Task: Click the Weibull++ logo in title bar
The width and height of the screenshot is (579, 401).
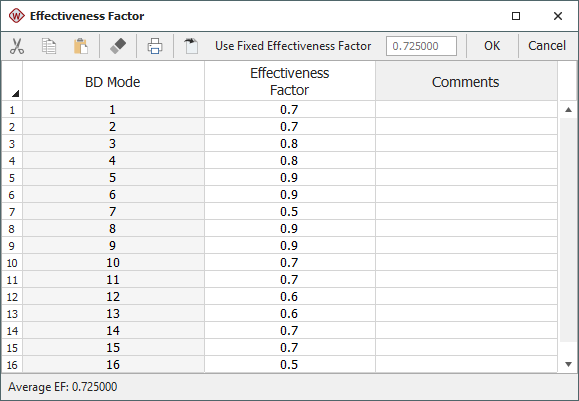Action: pyautogui.click(x=17, y=16)
